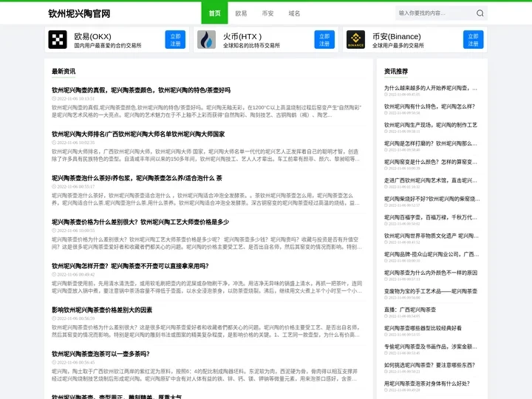Open sidebar link 走进广西钦州坭兴陶艺术馆
Screen dimensions: 532x399
coord(431,180)
